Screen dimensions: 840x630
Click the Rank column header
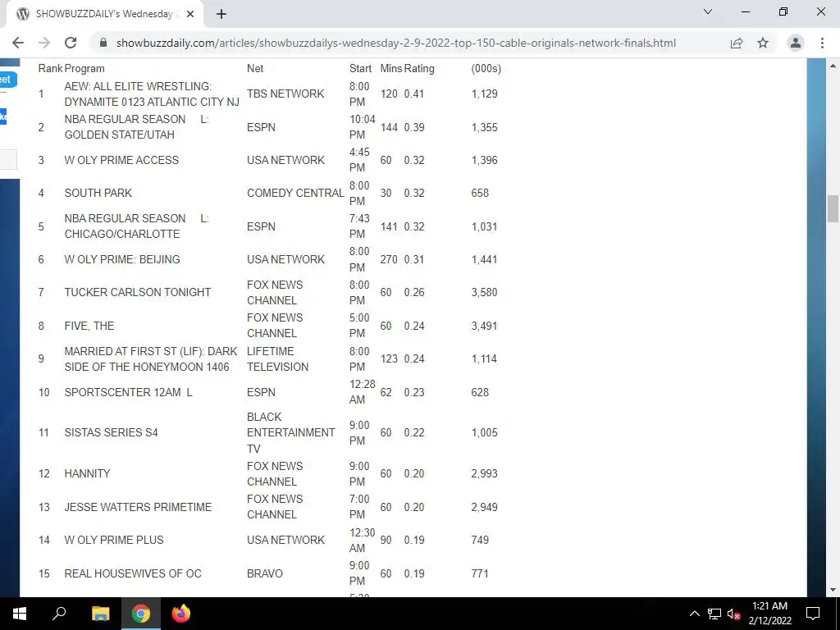50,69
